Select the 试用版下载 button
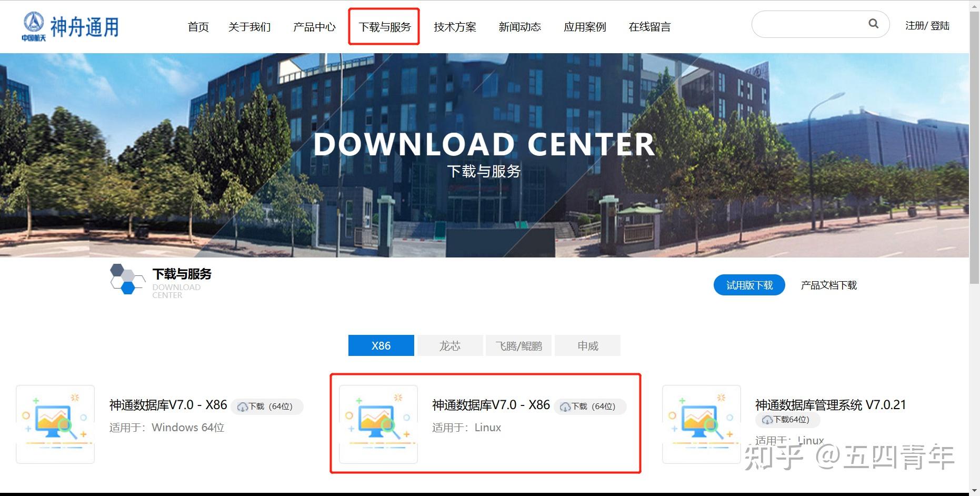This screenshot has height=496, width=980. pos(749,285)
